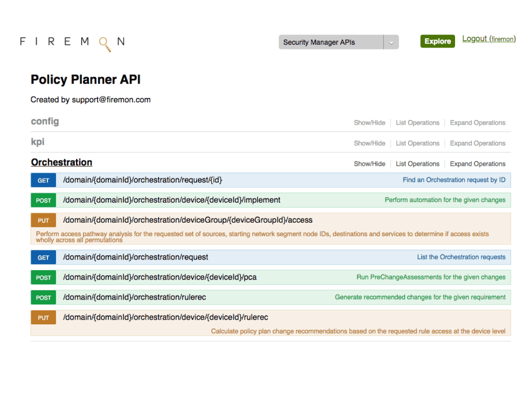Click Expand Operations for config
The width and height of the screenshot is (532, 393).
pyautogui.click(x=477, y=123)
